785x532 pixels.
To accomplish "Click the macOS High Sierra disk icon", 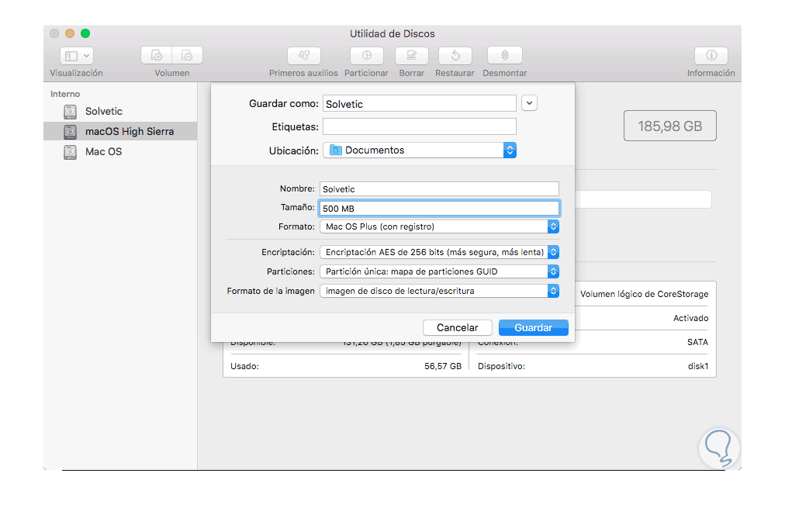I will [70, 132].
